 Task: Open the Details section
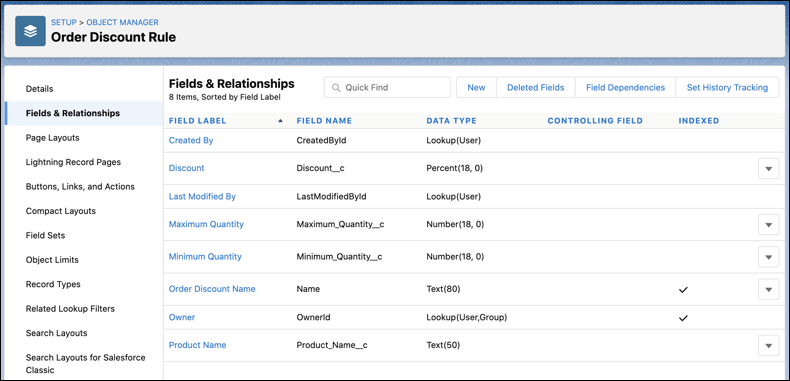coord(39,89)
